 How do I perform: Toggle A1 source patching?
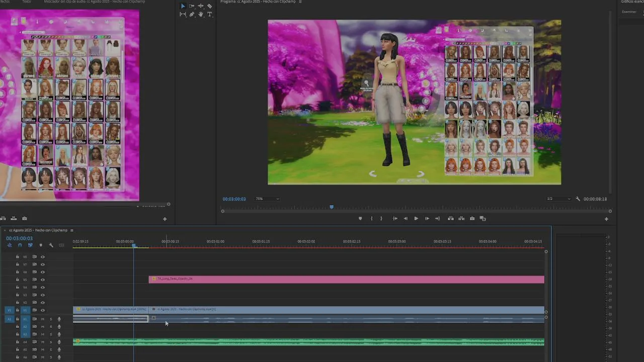click(x=9, y=319)
